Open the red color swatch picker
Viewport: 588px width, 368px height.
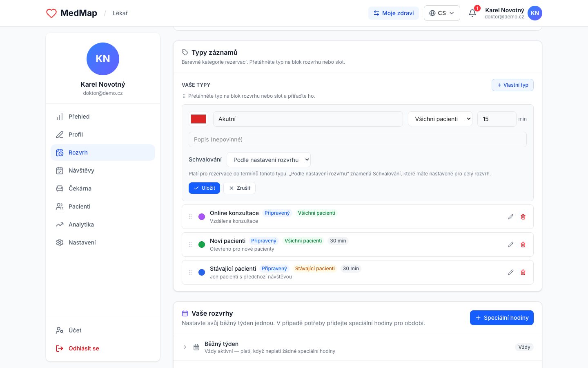(x=198, y=119)
